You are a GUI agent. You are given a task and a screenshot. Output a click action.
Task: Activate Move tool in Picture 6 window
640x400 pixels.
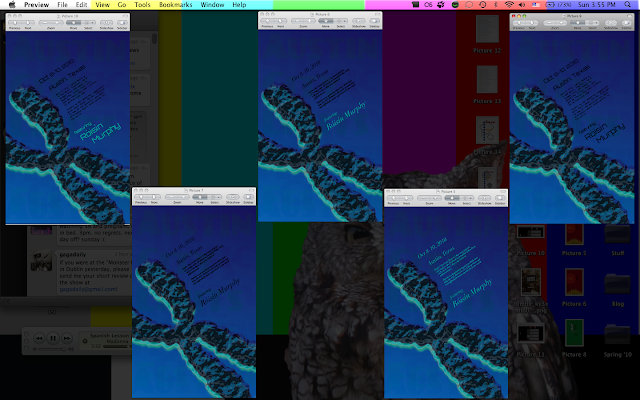325,21
